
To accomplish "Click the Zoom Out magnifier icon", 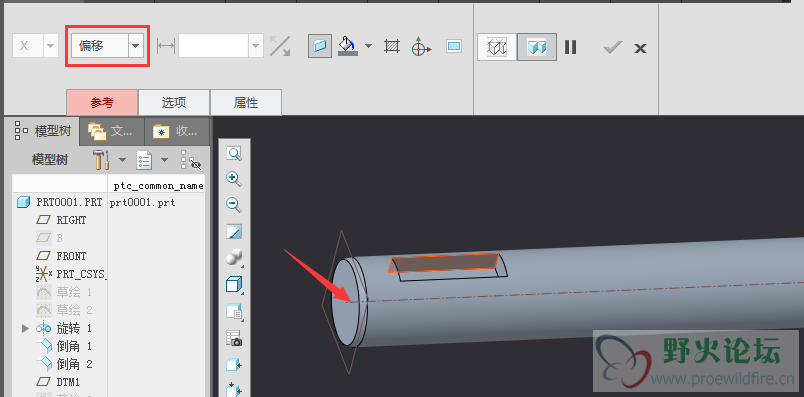I will click(234, 205).
